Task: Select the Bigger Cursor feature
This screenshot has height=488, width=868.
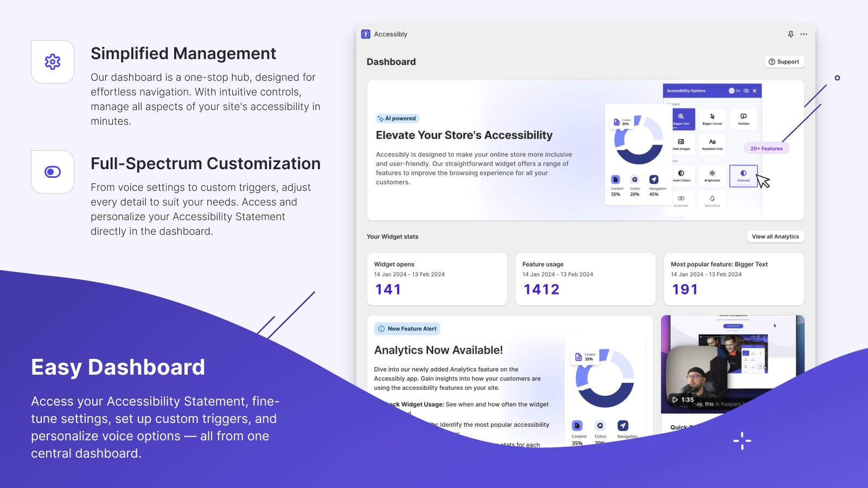Action: click(712, 119)
